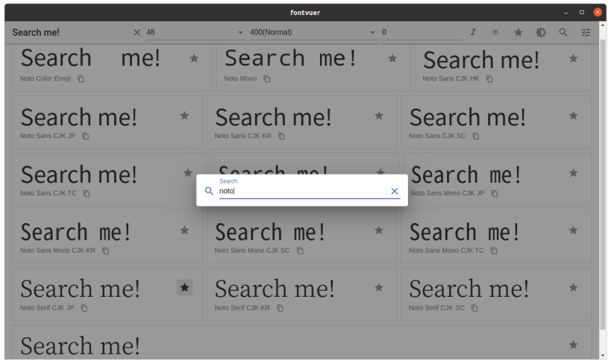The image size is (611, 364).
Task: Click the scrollbar up arrow
Action: 603,25
